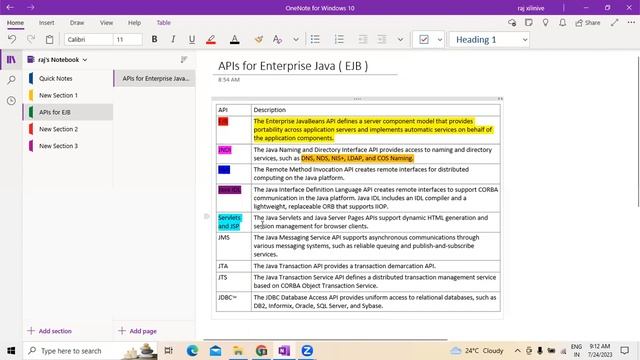640x360 pixels.
Task: Click the JMS table cell
Action: coord(233,246)
